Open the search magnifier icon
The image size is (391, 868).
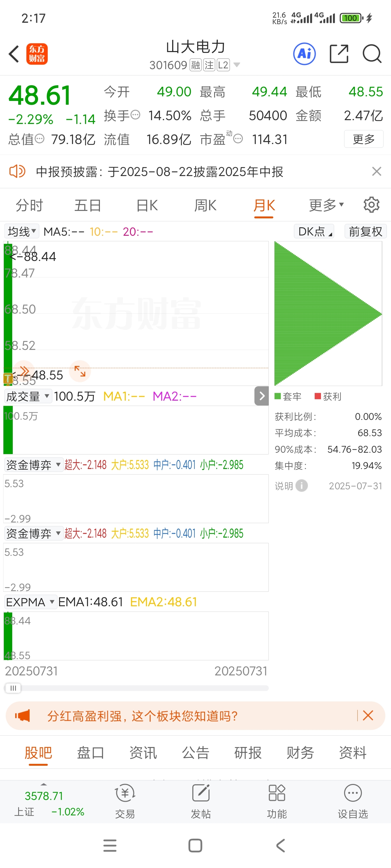point(372,54)
